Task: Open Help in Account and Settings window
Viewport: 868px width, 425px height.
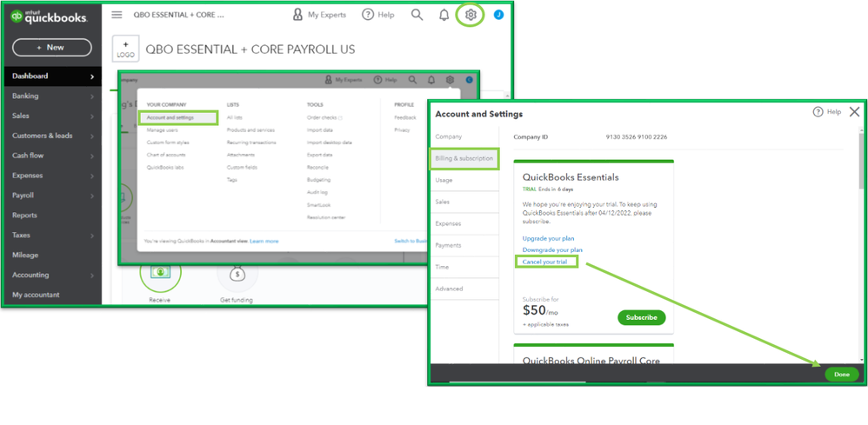Action: 827,112
